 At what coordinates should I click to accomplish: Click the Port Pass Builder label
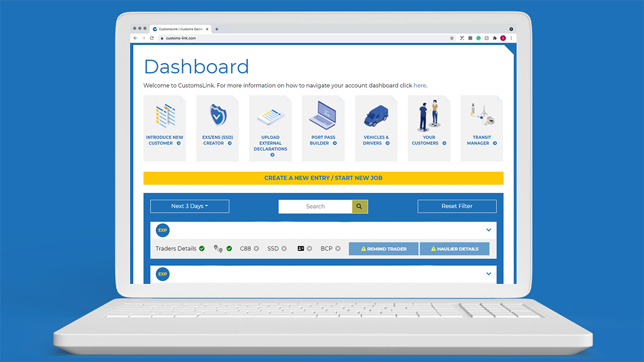click(x=322, y=140)
